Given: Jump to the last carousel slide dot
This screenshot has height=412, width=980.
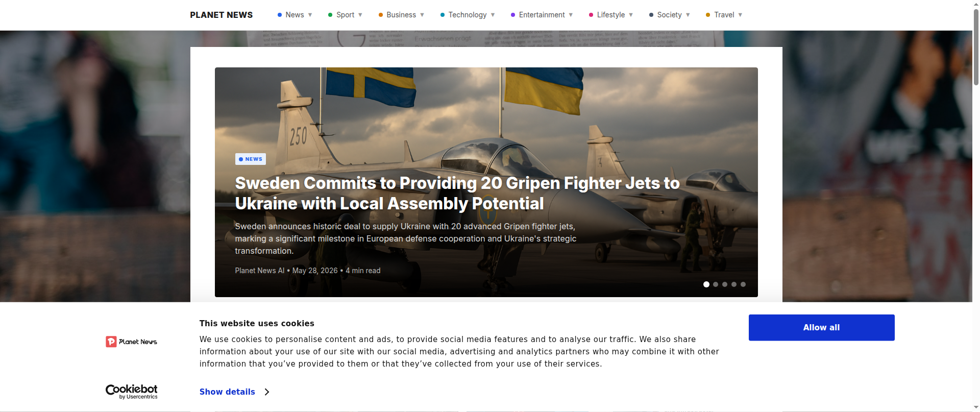Looking at the screenshot, I should [743, 284].
